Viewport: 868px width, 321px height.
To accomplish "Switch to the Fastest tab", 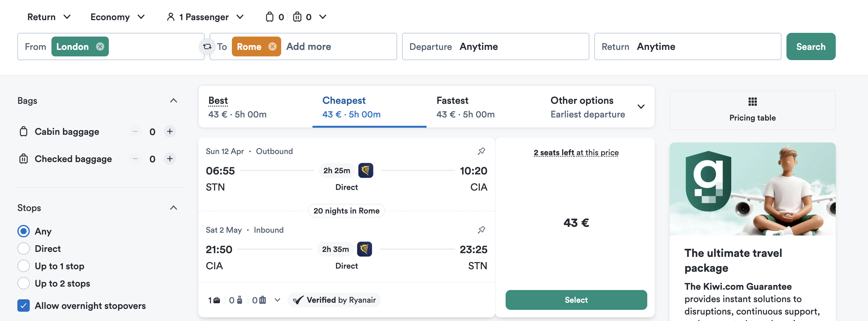I will tap(465, 107).
